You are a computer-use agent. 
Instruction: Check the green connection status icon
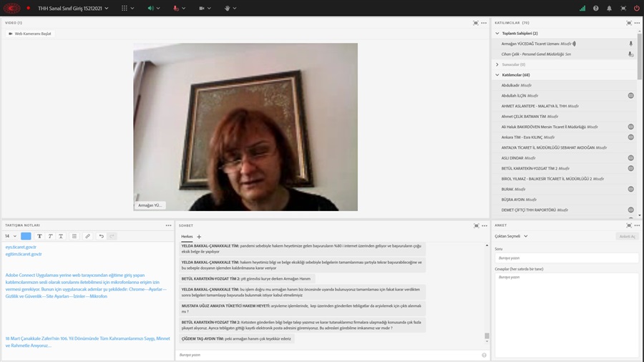(582, 8)
